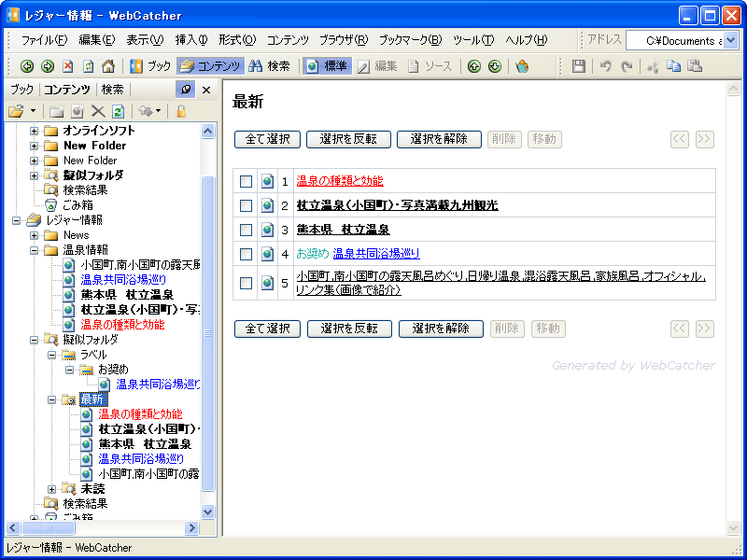Open the ファイル(F) menu

[45, 40]
